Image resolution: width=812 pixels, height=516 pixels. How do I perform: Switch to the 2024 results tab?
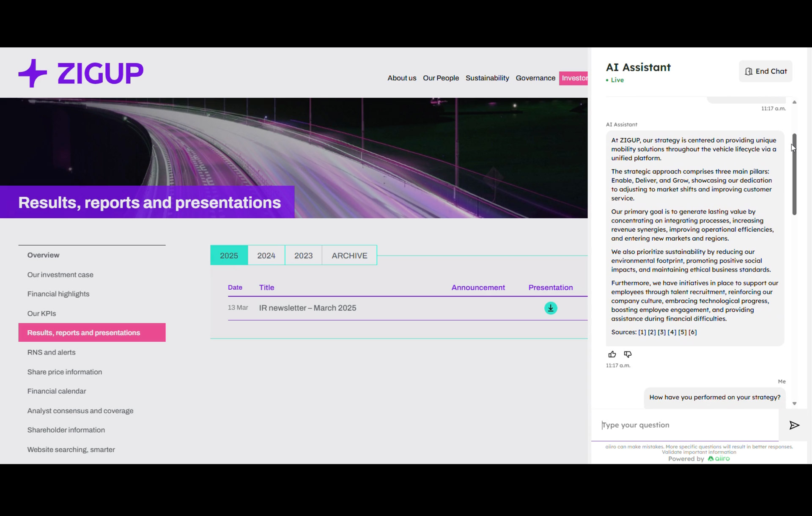coord(266,255)
